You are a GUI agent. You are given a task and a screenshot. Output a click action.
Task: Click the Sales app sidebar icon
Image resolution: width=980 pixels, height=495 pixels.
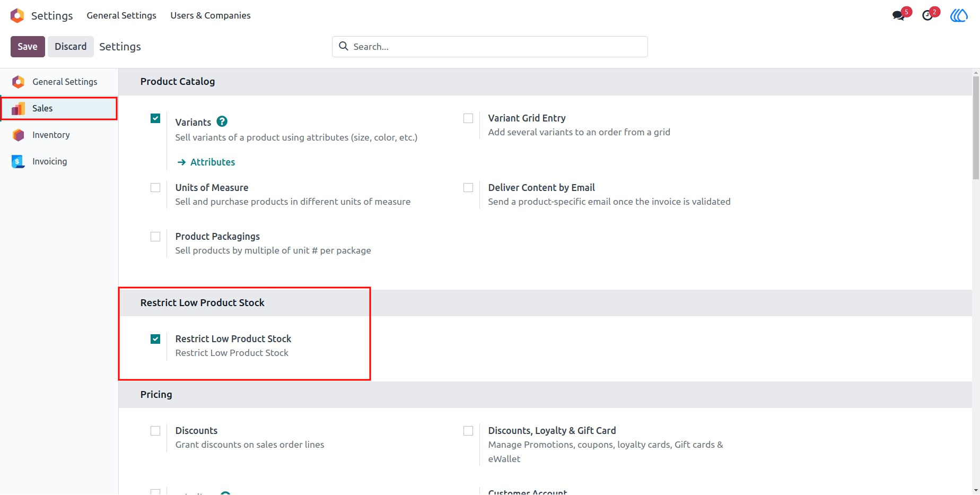[x=19, y=108]
